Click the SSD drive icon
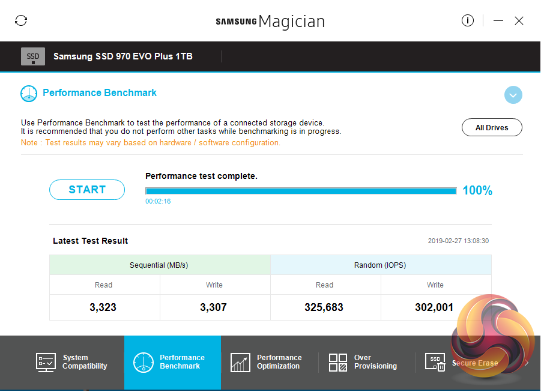This screenshot has width=541, height=392. click(x=33, y=56)
